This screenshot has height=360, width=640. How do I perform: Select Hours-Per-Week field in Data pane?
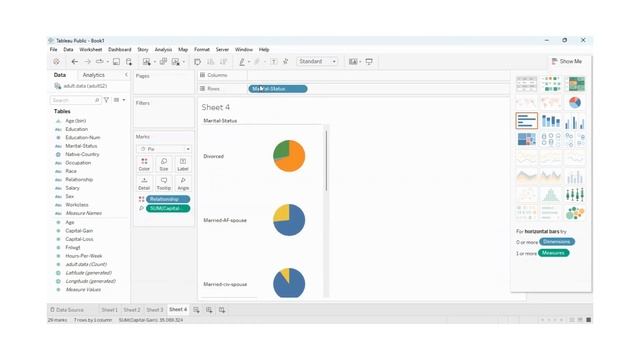(84, 256)
